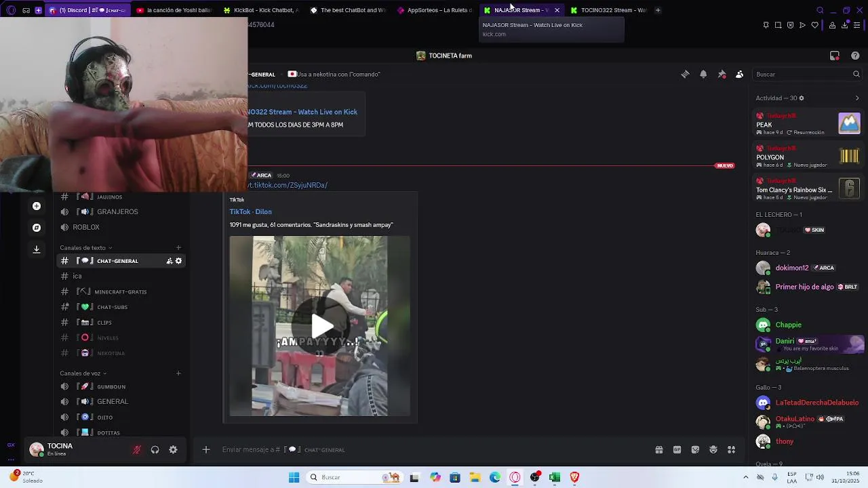Open Tom Clancy's Rainbow Six activity card
Viewport: 868px width, 488px height.
pos(808,189)
